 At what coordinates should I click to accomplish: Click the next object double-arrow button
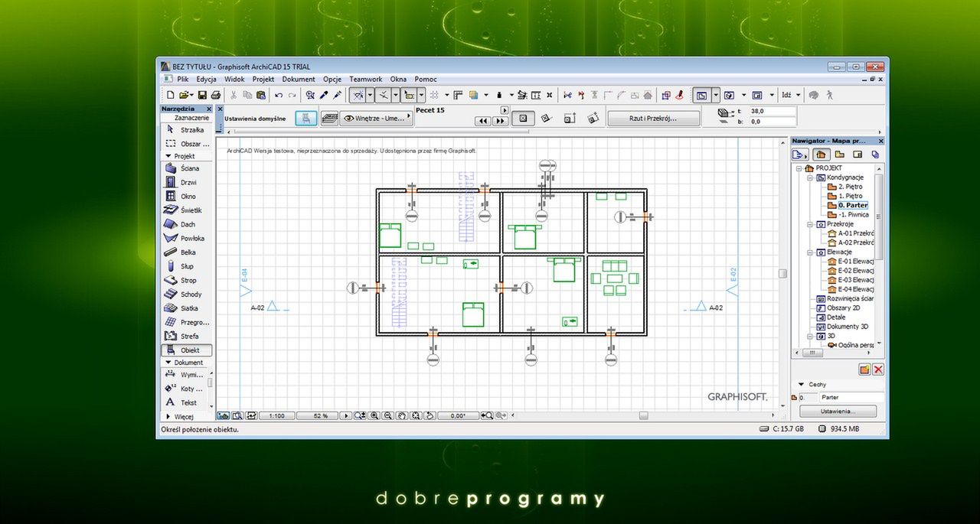[502, 121]
